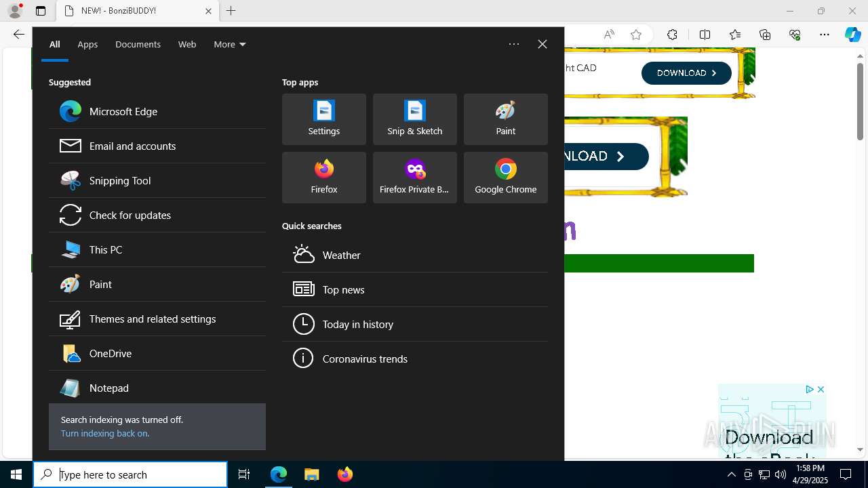The image size is (868, 488).
Task: Go back in Edge browser
Action: 19,35
